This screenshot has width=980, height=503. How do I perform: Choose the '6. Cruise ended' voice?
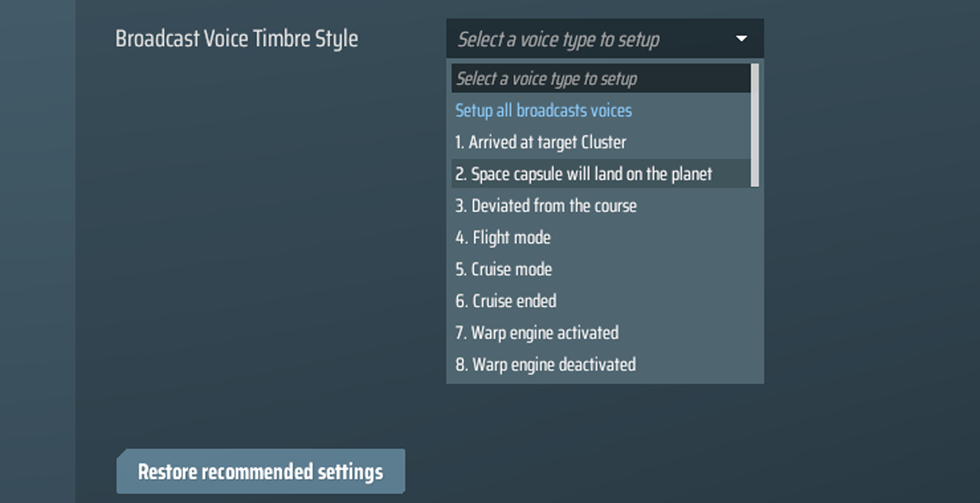[505, 301]
